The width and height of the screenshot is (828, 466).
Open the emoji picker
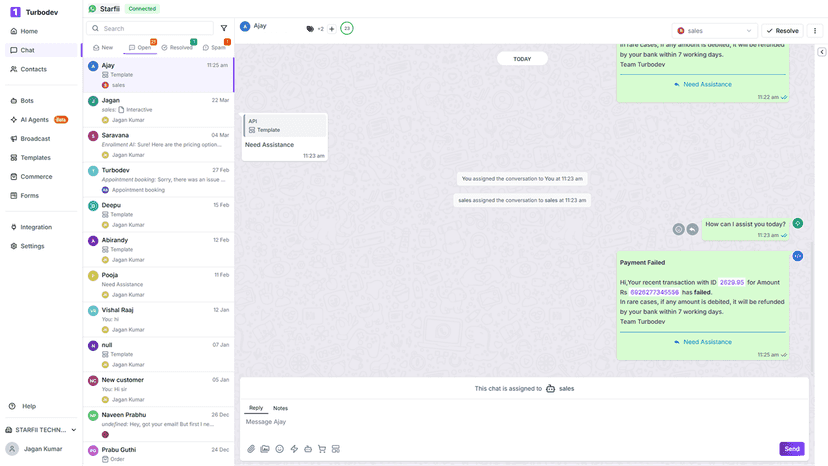click(x=279, y=449)
